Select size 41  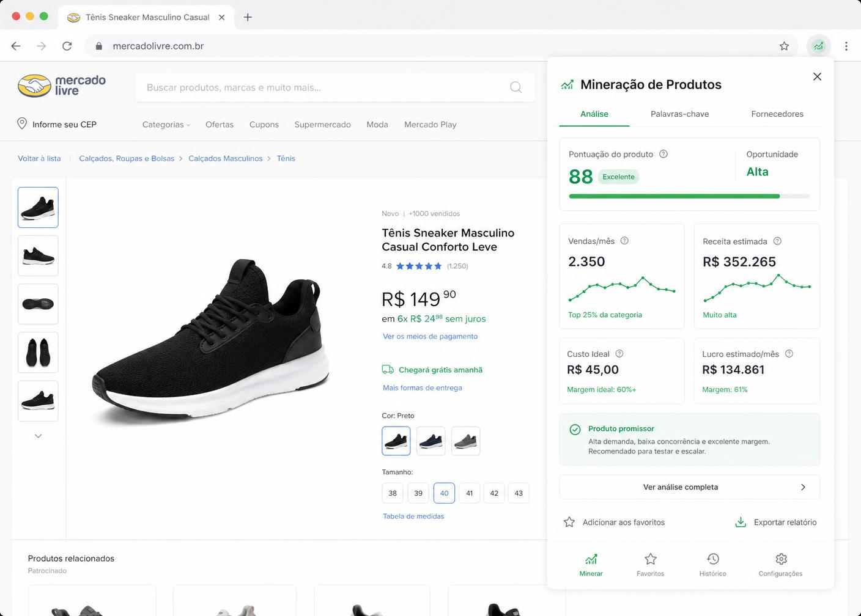pos(469,493)
